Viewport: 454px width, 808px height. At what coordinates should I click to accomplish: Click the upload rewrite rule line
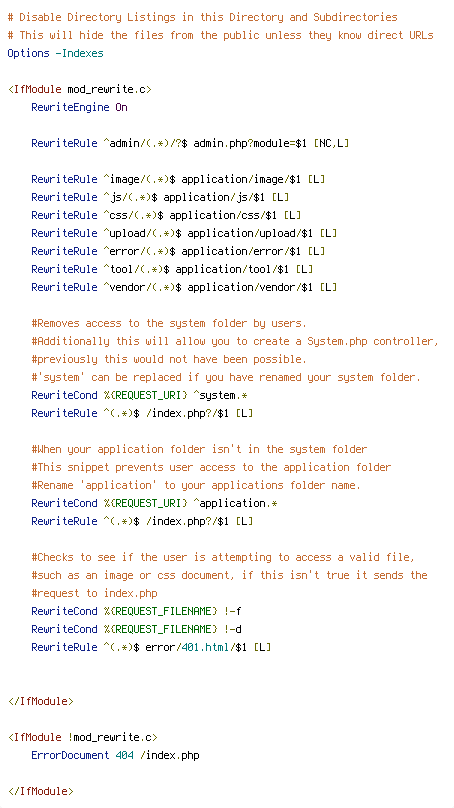pyautogui.click(x=184, y=233)
